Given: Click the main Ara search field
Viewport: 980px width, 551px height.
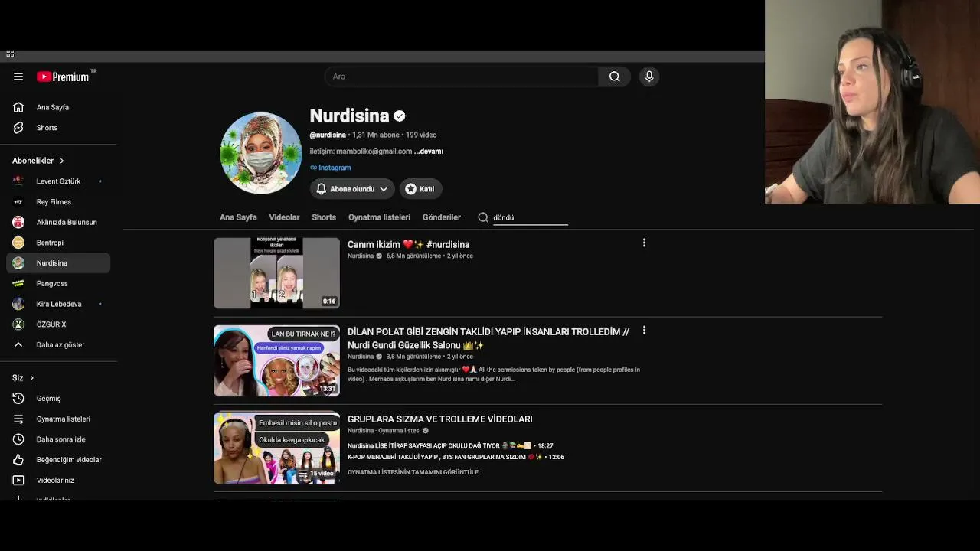Looking at the screenshot, I should (461, 77).
